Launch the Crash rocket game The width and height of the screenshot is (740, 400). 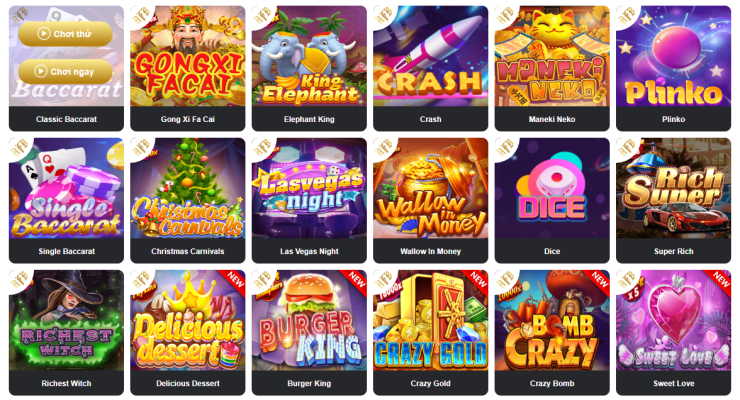(x=430, y=56)
